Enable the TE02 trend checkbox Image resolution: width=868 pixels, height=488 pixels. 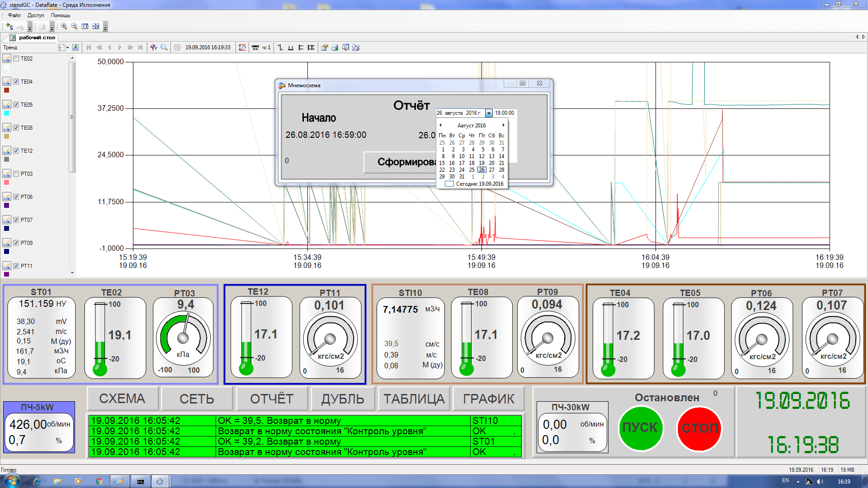coord(16,59)
